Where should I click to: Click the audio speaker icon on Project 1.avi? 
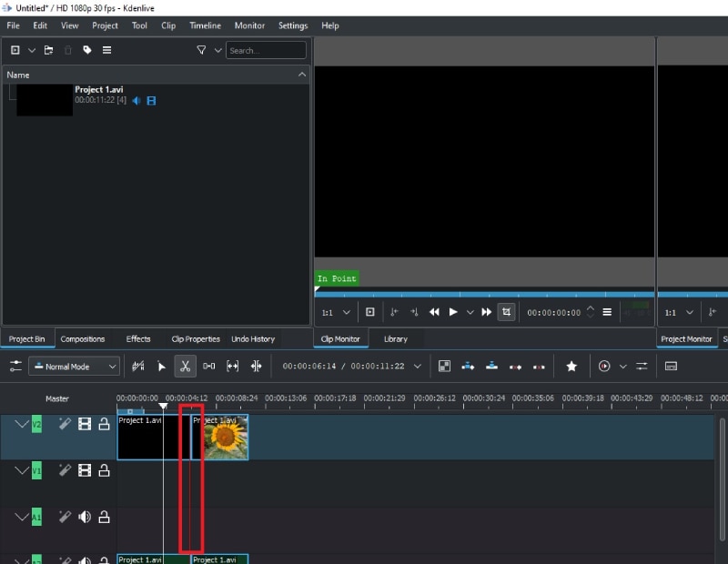coord(136,100)
